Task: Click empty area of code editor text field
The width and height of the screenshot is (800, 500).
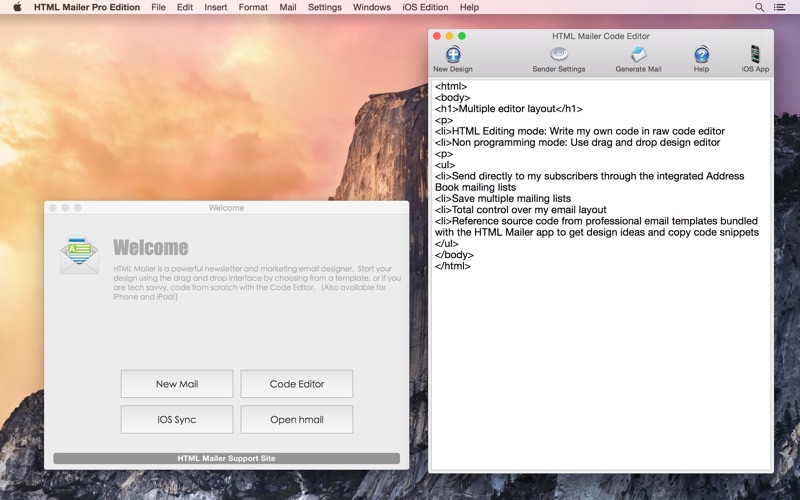Action: click(601, 372)
